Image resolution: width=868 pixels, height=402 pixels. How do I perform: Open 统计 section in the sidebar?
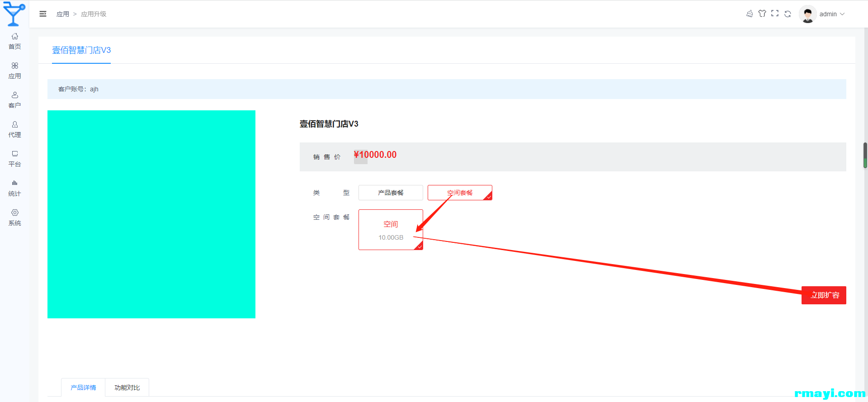coord(14,188)
